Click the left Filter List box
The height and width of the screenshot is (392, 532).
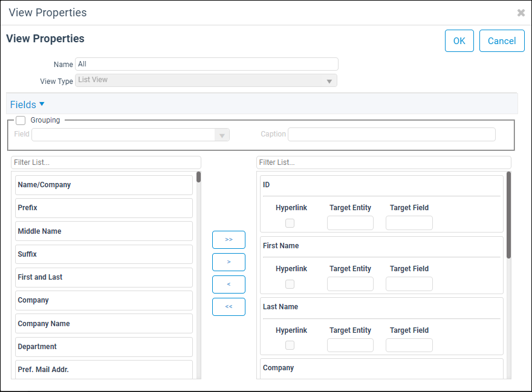[106, 162]
